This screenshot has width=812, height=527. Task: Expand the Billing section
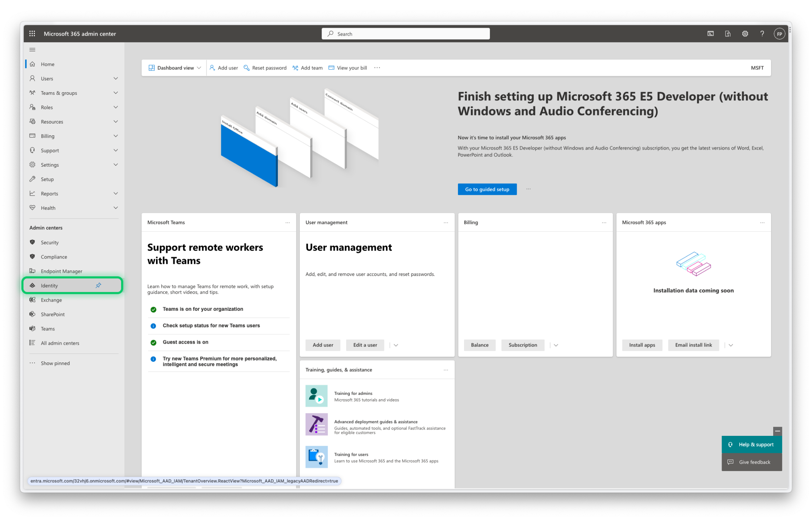[x=116, y=136]
